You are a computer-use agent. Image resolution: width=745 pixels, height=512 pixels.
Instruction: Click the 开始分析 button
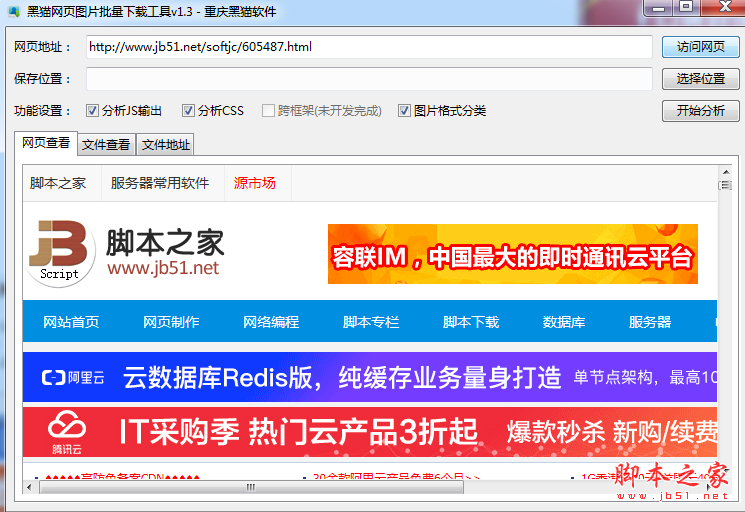[x=701, y=111]
